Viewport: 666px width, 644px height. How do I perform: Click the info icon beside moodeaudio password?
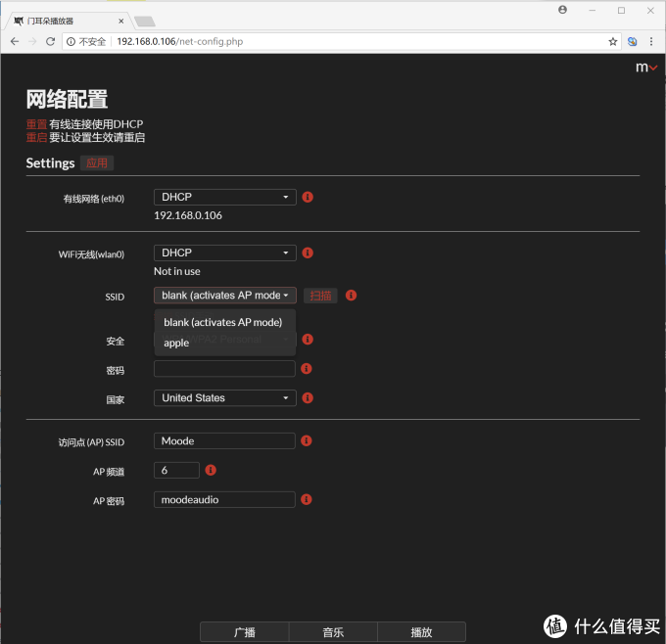tap(307, 499)
